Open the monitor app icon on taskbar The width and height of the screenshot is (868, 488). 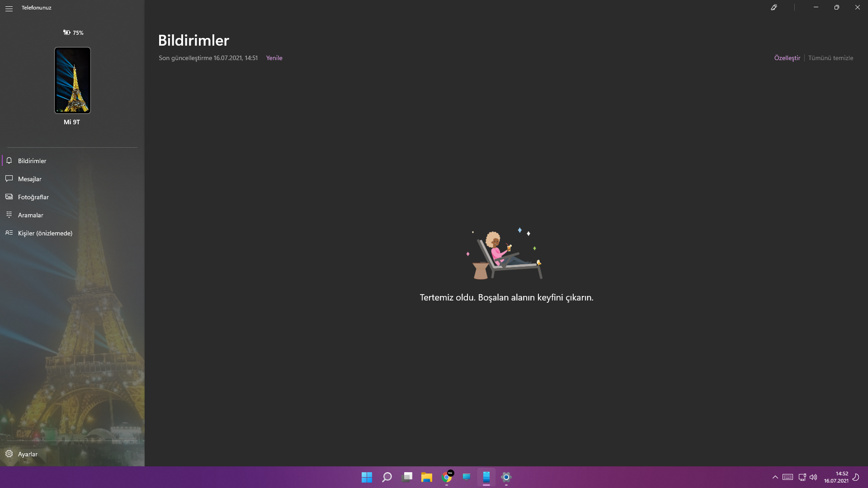467,477
